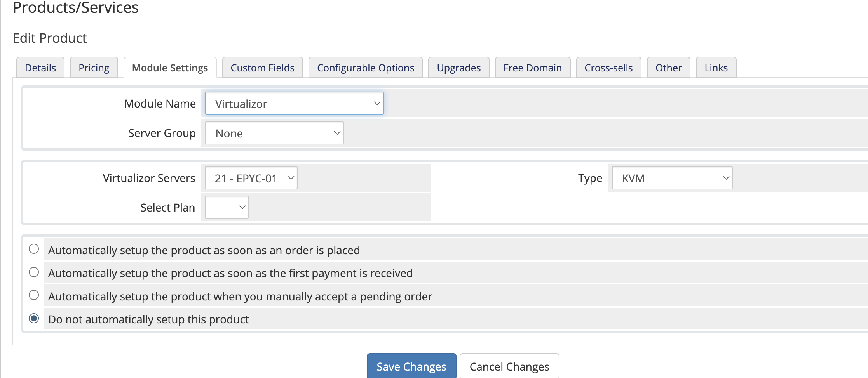Expand the Virtualizor Servers dropdown
Viewport: 868px width, 378px height.
tap(251, 178)
